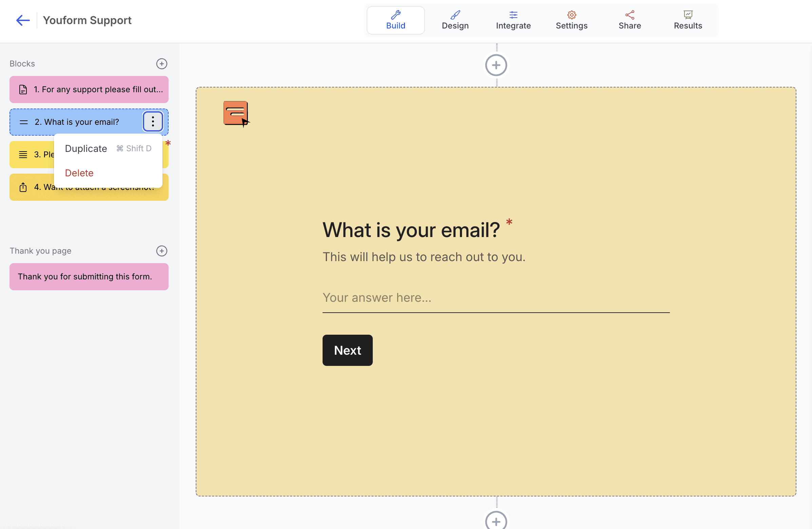Select block 1 For any support please fill out
The image size is (812, 529).
[x=89, y=90]
